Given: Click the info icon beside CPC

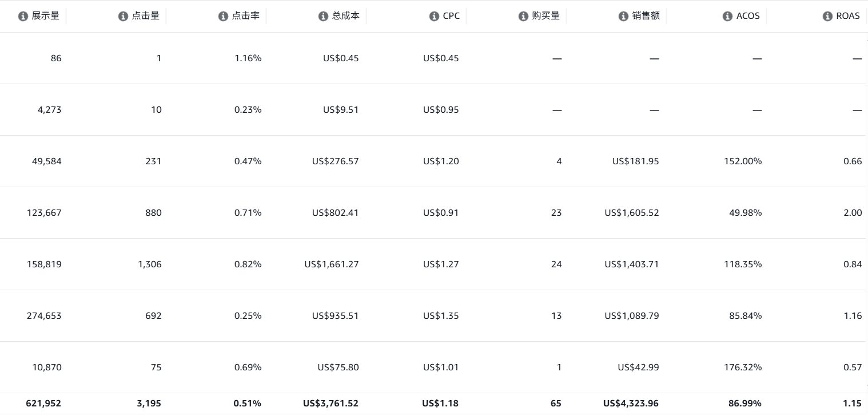Looking at the screenshot, I should tap(434, 16).
